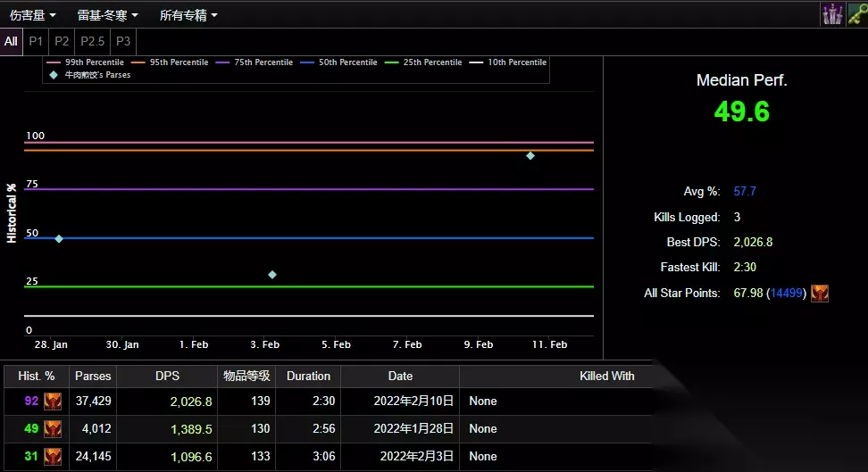The height and width of the screenshot is (472, 868).
Task: Toggle the 99th Percentile legend series
Action: pyautogui.click(x=87, y=62)
